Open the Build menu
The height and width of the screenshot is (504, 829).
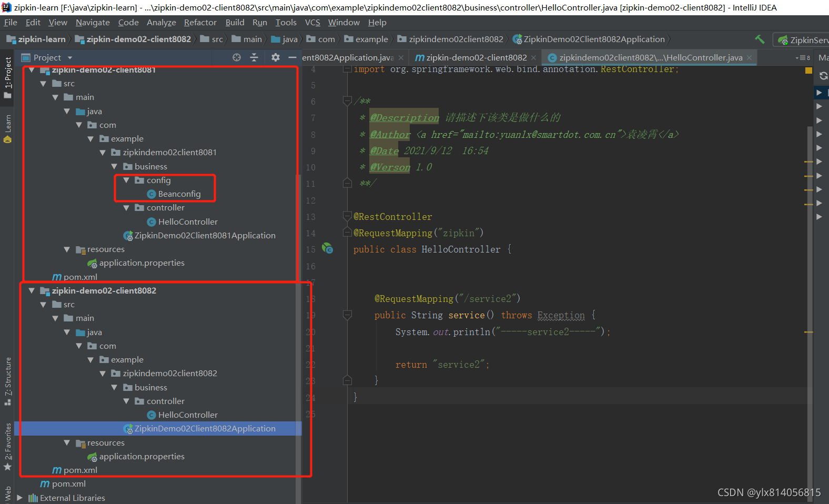tap(235, 23)
